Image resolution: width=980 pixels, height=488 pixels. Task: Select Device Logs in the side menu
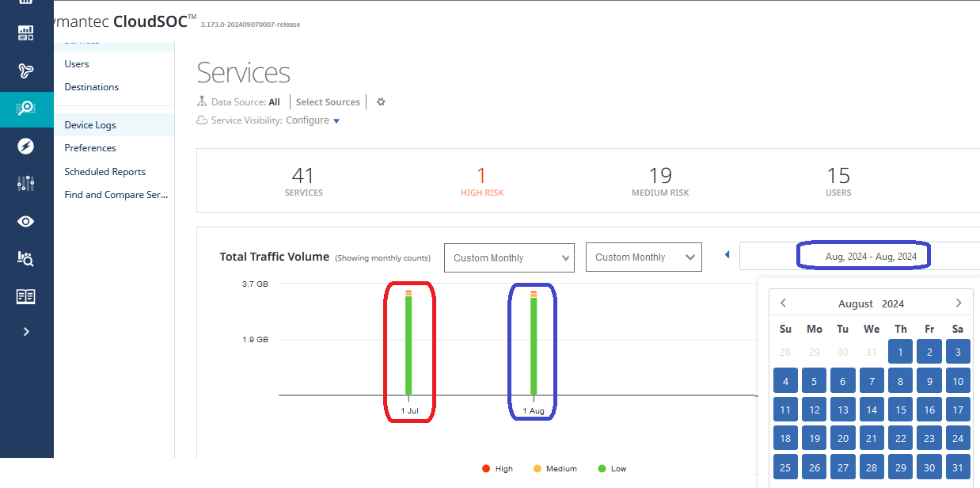tap(90, 125)
